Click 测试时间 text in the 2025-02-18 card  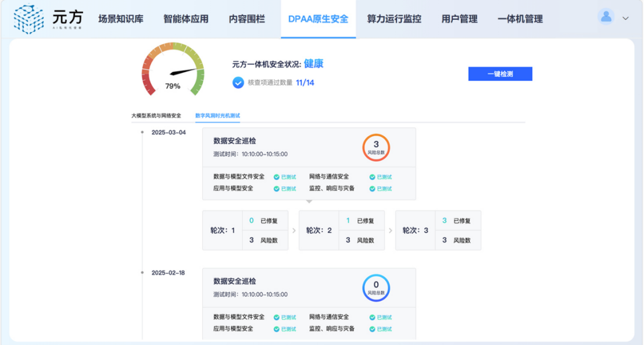251,294
